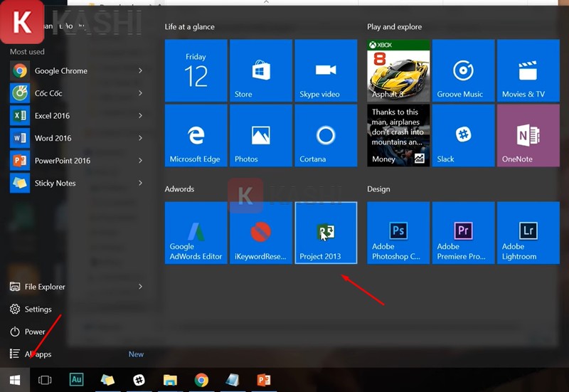Open Sticky Notes from taskbar
Image resolution: width=569 pixels, height=392 pixels.
click(x=107, y=380)
